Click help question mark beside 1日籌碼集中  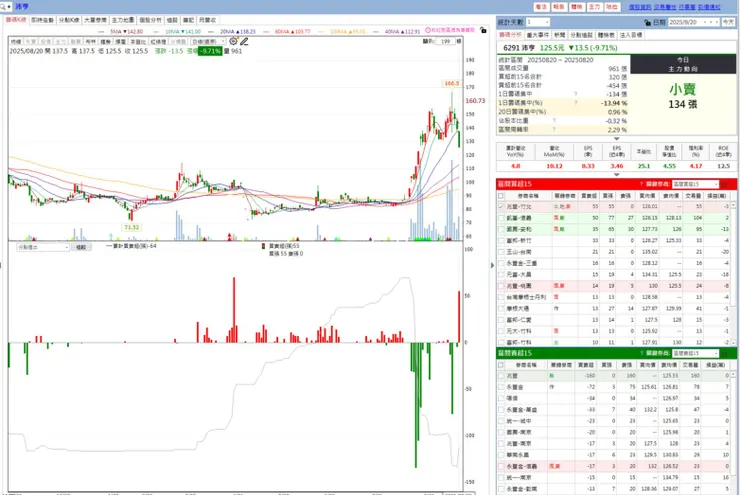[x=575, y=94]
